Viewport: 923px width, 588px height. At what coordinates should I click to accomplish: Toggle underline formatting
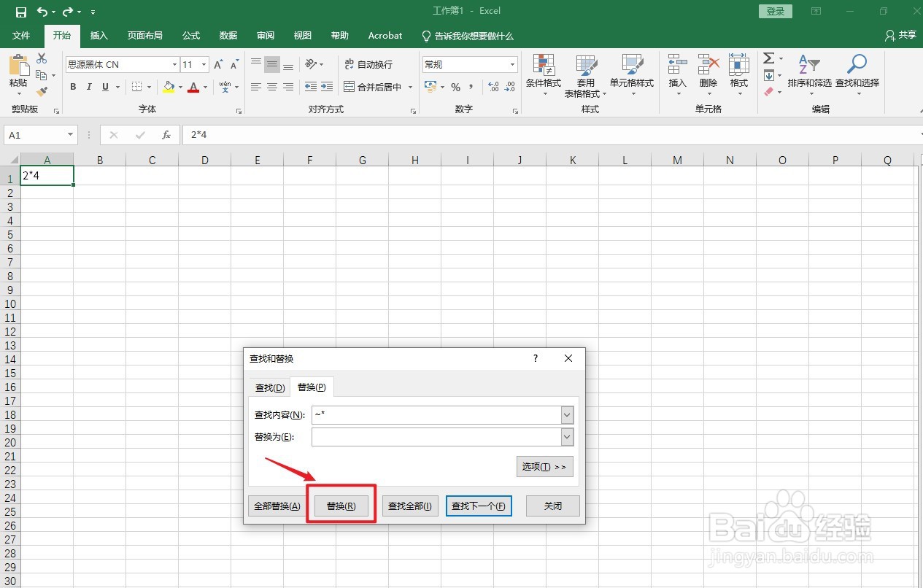click(106, 87)
